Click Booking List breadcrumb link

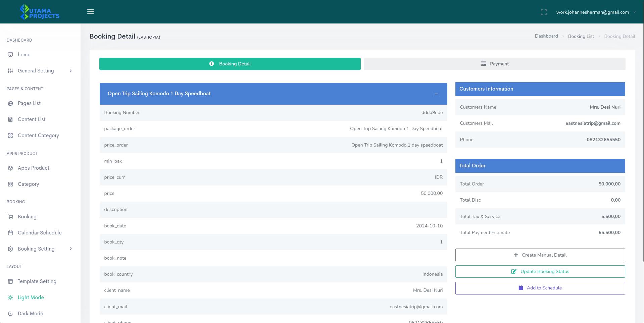tap(581, 36)
